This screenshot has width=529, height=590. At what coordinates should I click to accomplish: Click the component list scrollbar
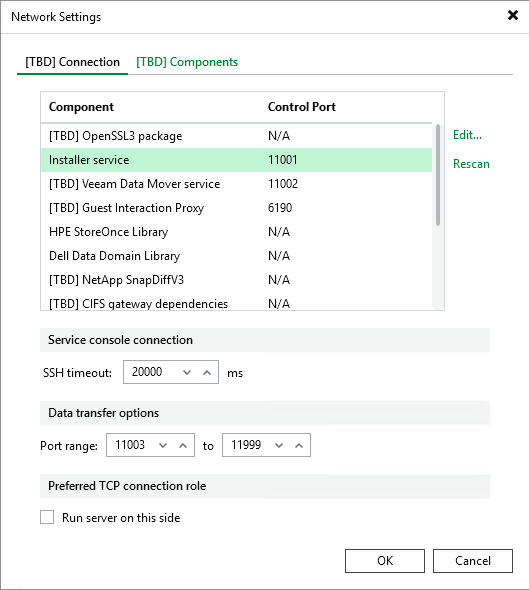click(x=438, y=175)
